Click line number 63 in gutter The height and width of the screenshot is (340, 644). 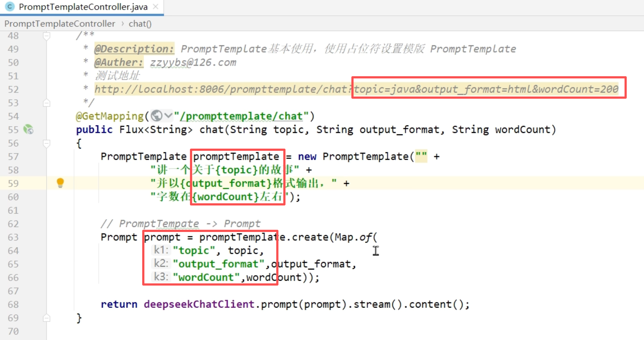pos(13,237)
